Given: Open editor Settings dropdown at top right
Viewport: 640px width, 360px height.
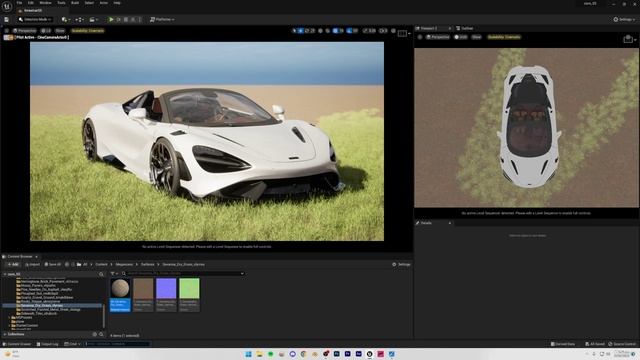Looking at the screenshot, I should coord(624,19).
